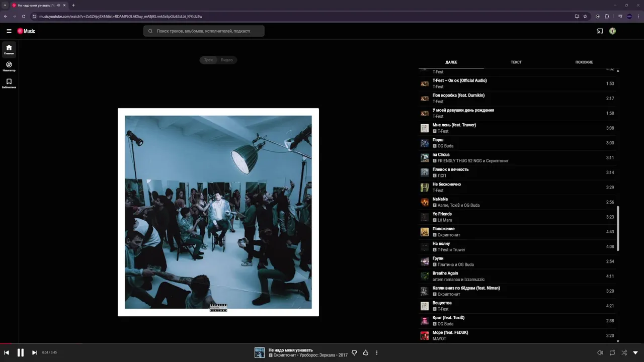Play queue track Плевок в вечность
Image resolution: width=644 pixels, height=362 pixels.
(x=518, y=172)
